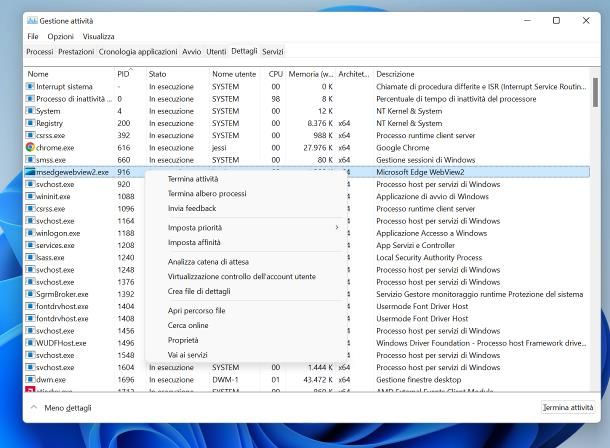Viewport: 610px width, 448px height.
Task: Sort by the Memoria column header
Action: click(310, 74)
